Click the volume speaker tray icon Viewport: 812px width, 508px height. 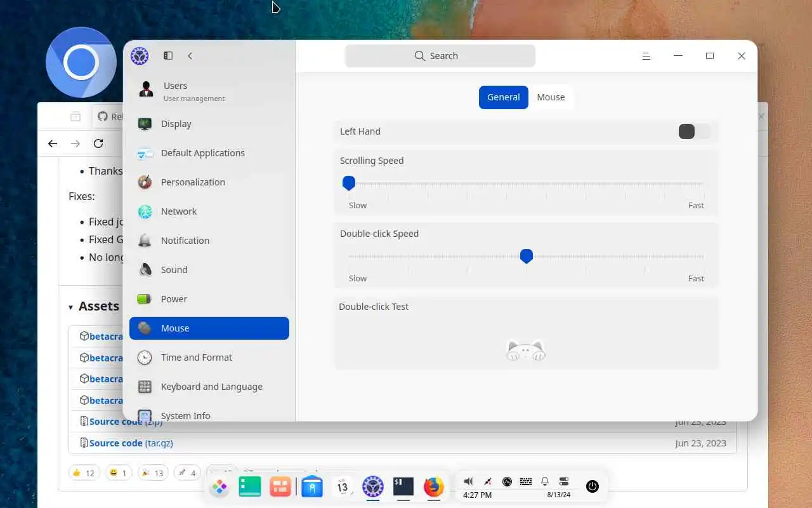[x=469, y=481]
